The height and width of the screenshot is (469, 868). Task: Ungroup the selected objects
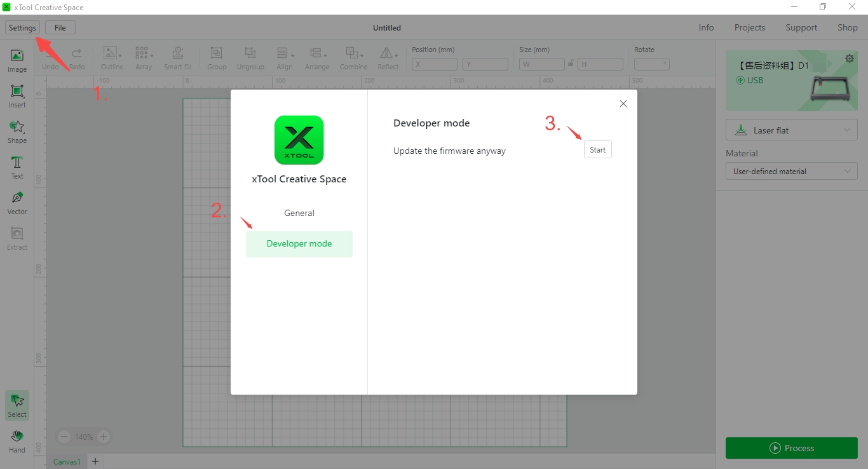[x=250, y=58]
